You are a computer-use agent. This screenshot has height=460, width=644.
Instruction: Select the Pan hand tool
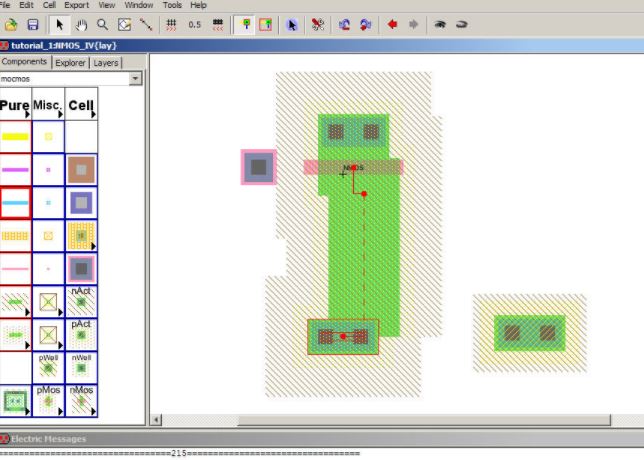82,24
